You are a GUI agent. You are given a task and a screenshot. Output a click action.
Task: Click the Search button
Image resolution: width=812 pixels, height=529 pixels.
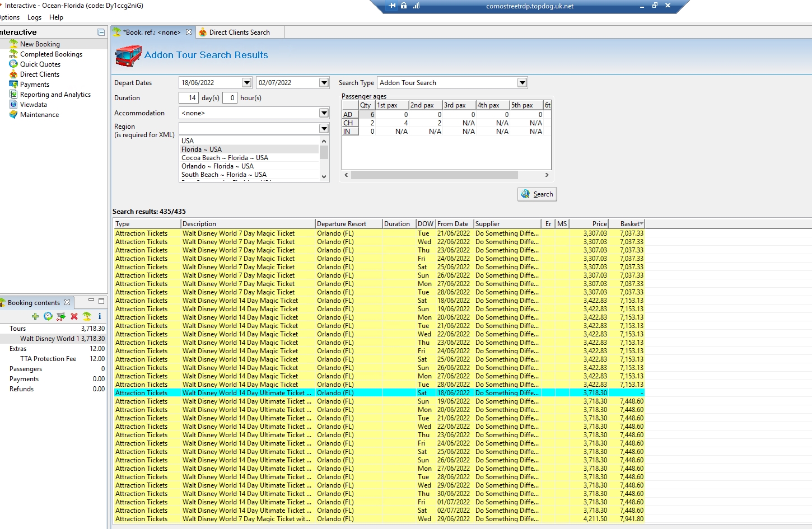click(537, 194)
